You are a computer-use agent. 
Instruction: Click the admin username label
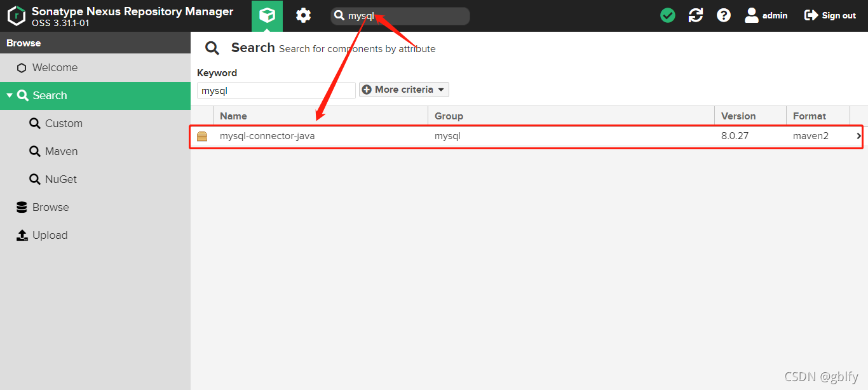pyautogui.click(x=775, y=16)
